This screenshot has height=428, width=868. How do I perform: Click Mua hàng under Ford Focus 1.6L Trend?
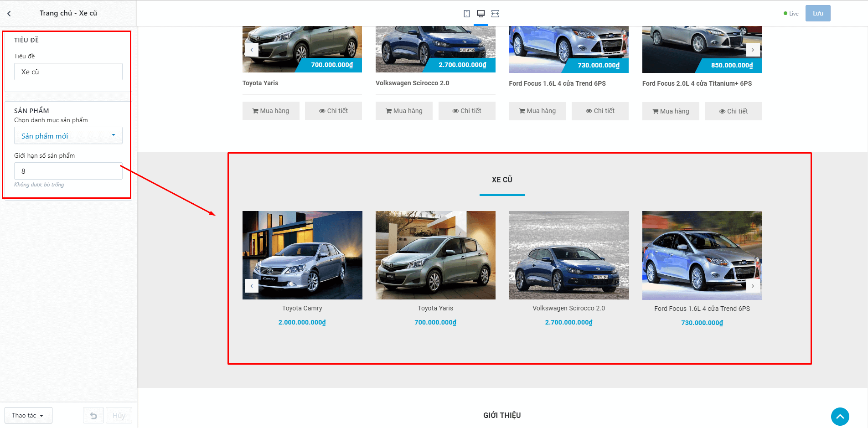[537, 111]
